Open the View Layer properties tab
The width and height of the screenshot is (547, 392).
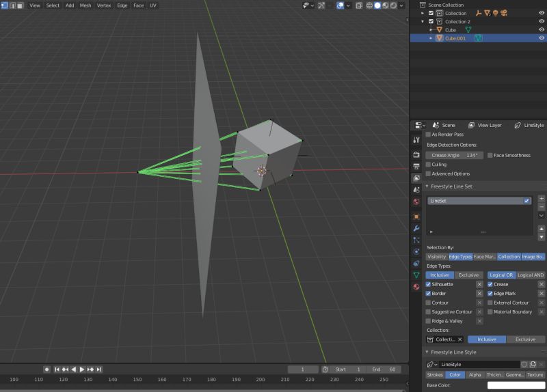[416, 178]
